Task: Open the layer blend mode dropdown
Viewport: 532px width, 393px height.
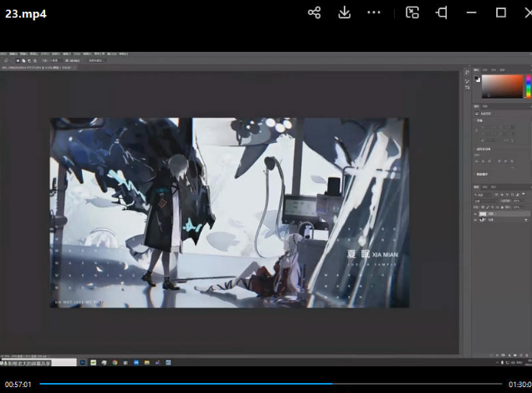Action: 486,201
